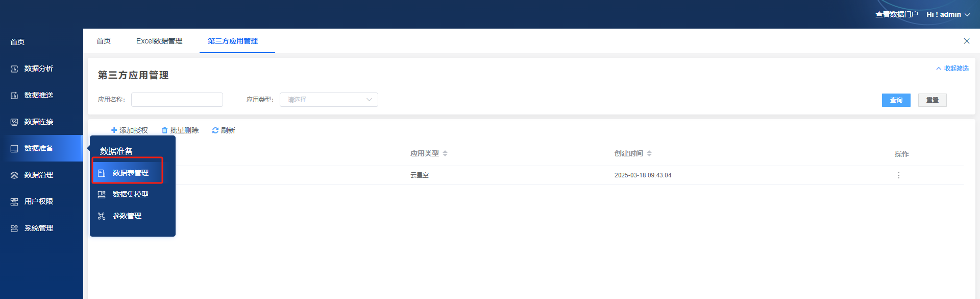Click 批量删除 trash button

click(180, 130)
